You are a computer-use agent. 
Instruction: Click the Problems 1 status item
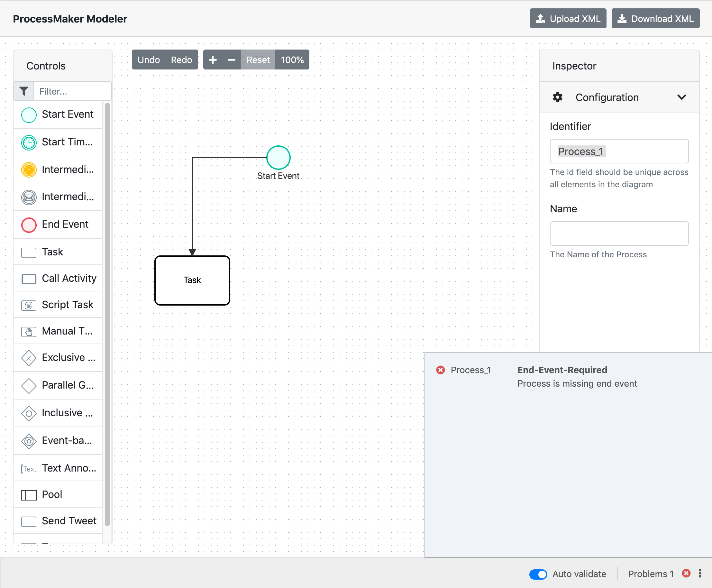tap(651, 574)
